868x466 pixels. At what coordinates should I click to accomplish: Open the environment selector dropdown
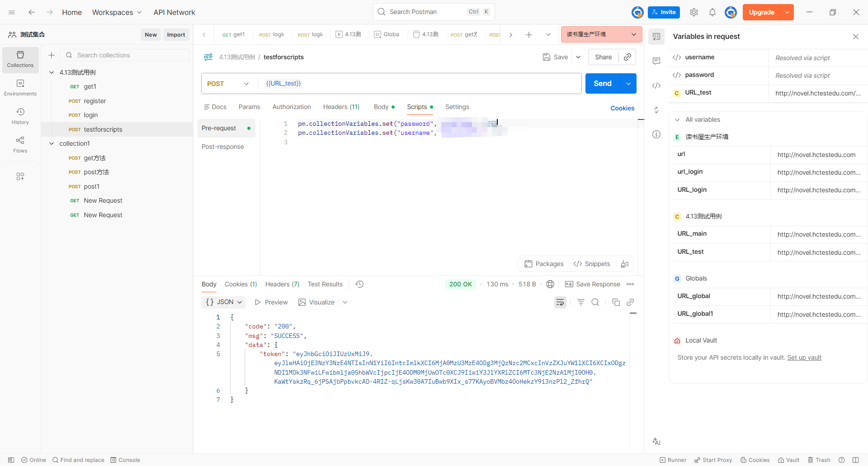point(602,34)
